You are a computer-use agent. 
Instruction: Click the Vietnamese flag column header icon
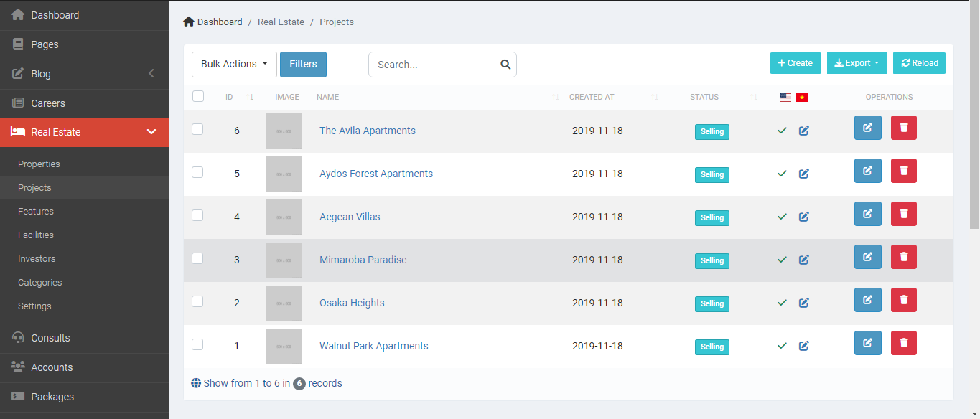point(802,96)
